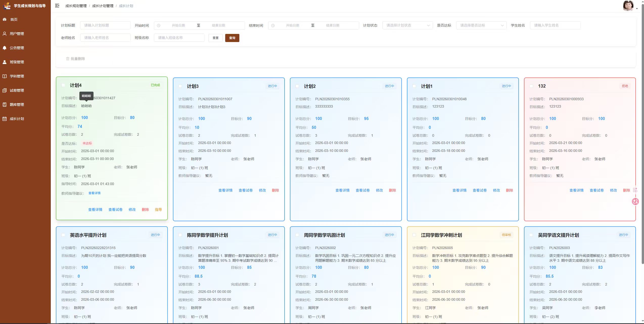Click the 重置 button

(x=216, y=38)
